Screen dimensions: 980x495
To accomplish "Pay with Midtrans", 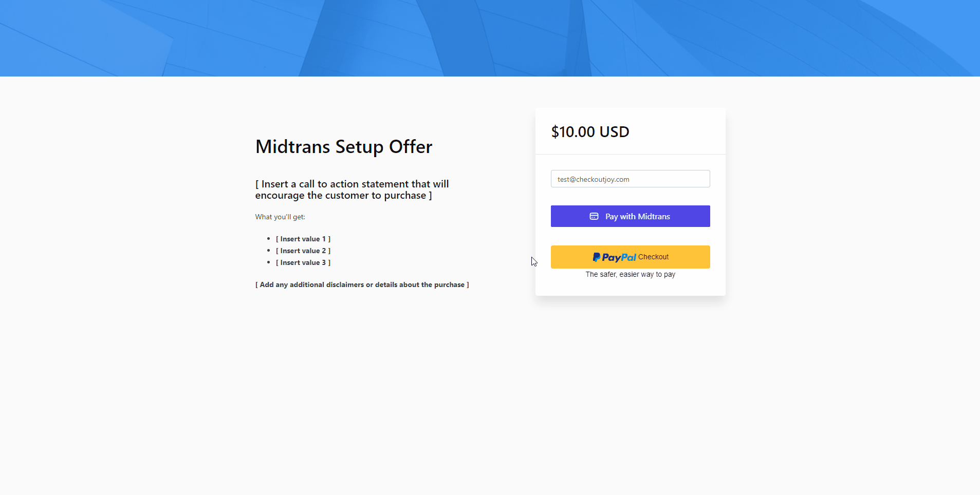I will [631, 216].
